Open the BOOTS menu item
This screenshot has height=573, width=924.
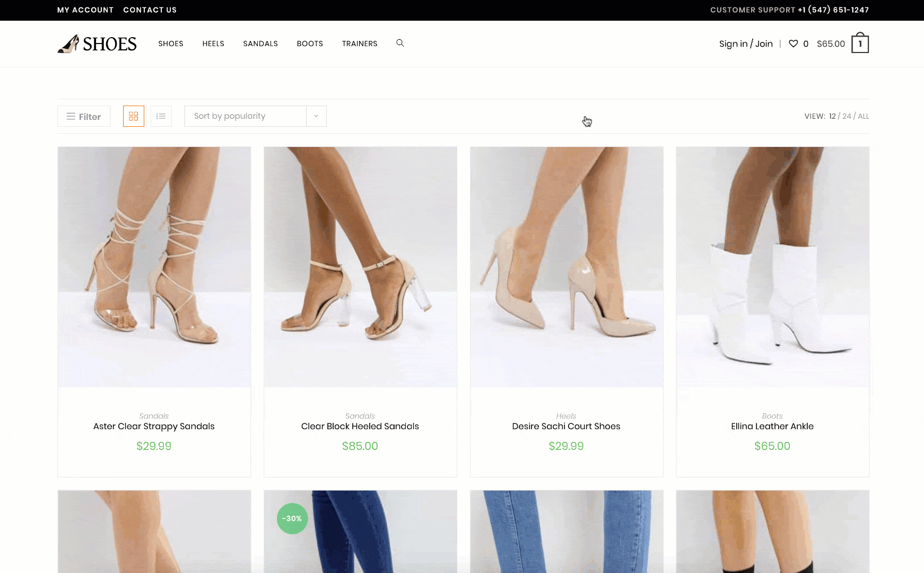pyautogui.click(x=310, y=44)
